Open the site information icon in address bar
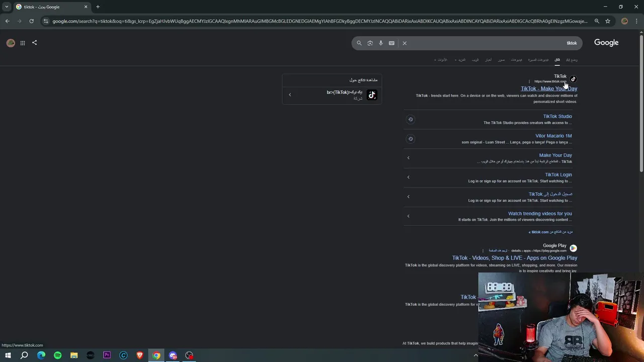The height and width of the screenshot is (362, 644). pyautogui.click(x=46, y=21)
